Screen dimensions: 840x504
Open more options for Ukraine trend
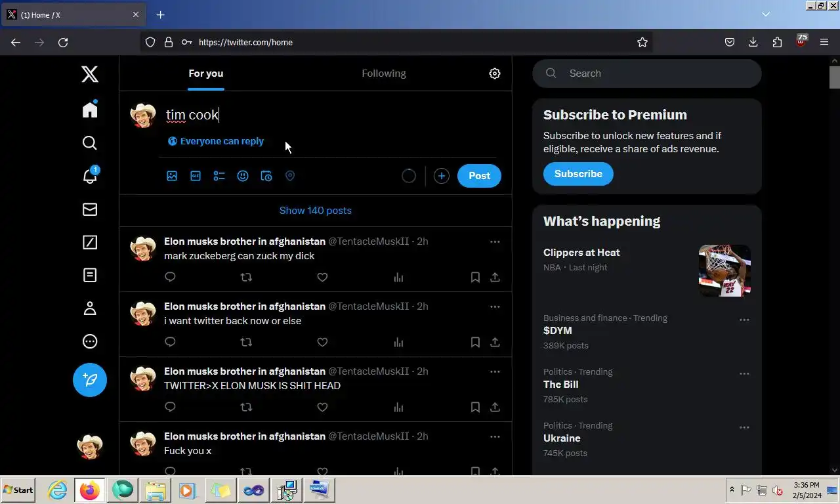(x=744, y=427)
